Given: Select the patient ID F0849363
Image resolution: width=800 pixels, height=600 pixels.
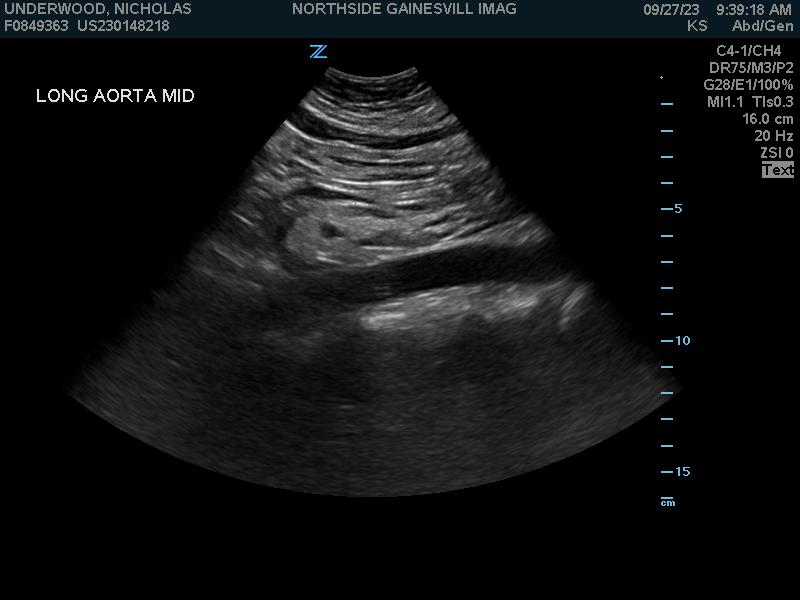Looking at the screenshot, I should click(37, 26).
